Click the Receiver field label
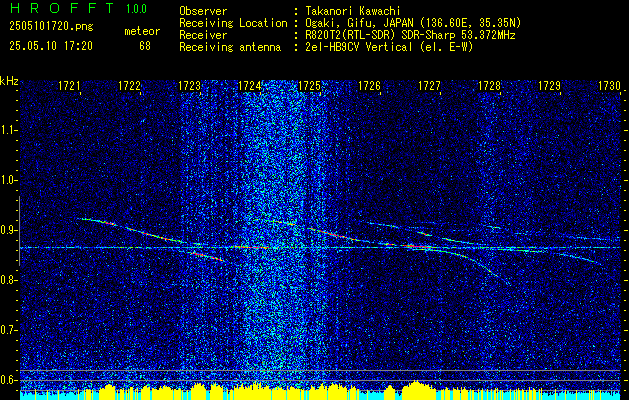The height and width of the screenshot is (400, 629). [x=203, y=35]
